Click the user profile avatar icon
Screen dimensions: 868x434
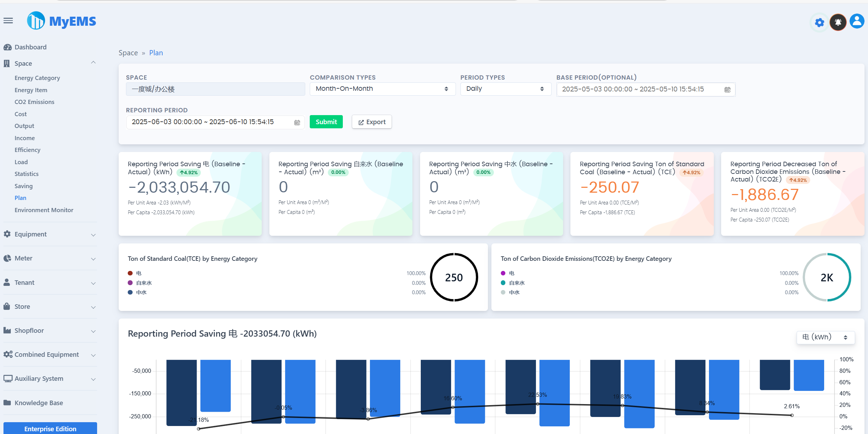point(857,22)
